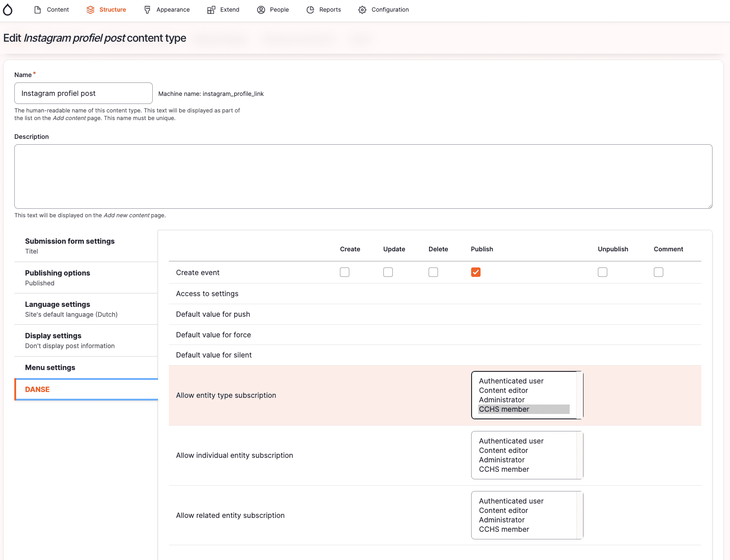Switch to Language settings tab
The image size is (730, 560).
click(86, 309)
